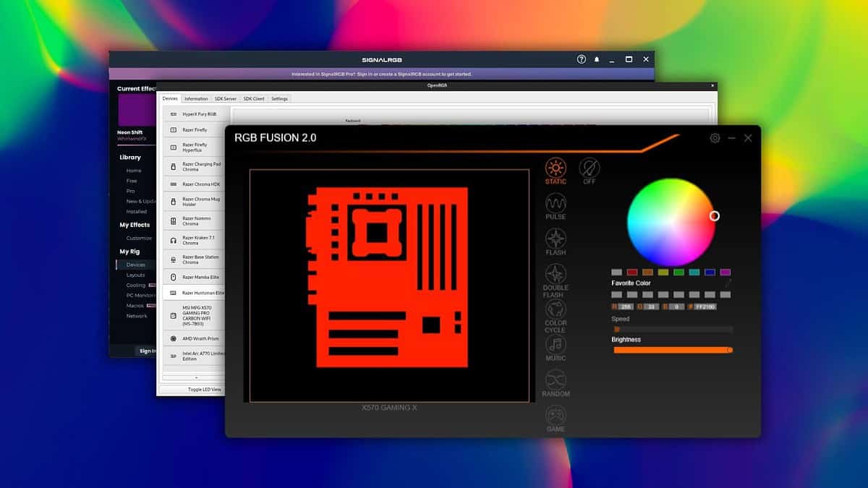Pick the green preset color swatch
Screen dimensions: 868x488
[678, 271]
